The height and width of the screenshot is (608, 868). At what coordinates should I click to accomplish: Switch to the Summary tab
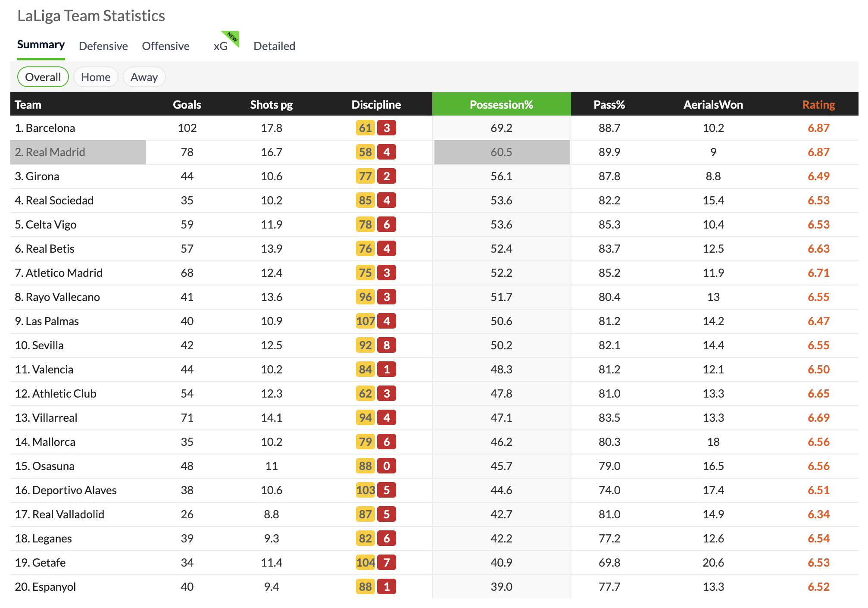(41, 45)
